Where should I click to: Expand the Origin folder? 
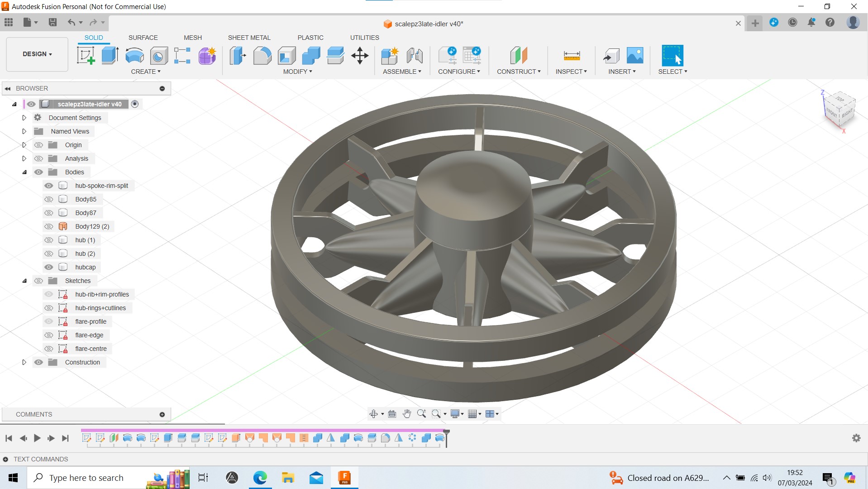click(24, 145)
